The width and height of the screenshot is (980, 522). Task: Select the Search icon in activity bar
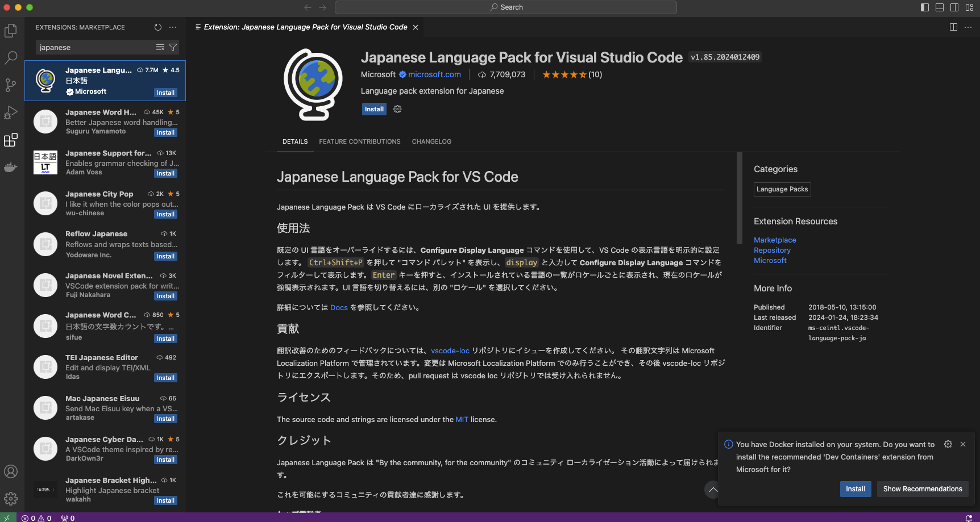click(x=10, y=58)
